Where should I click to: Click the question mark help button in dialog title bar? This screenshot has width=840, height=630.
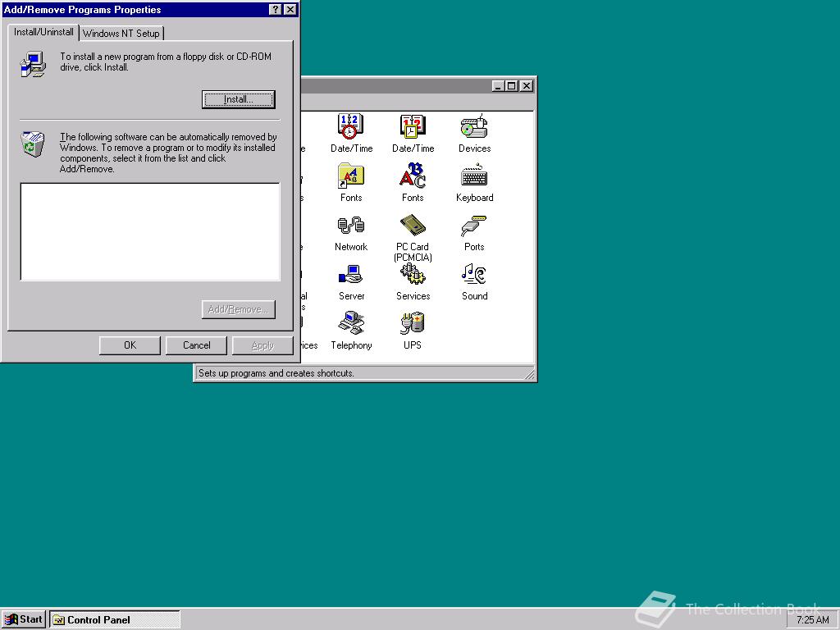[275, 10]
